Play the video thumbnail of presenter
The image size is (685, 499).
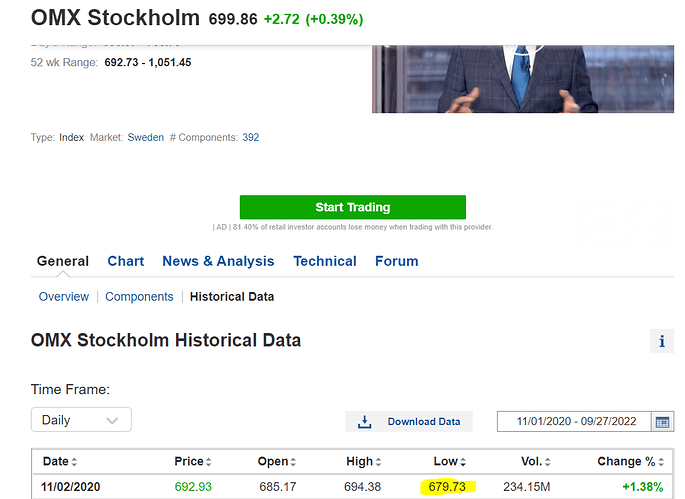tap(523, 79)
